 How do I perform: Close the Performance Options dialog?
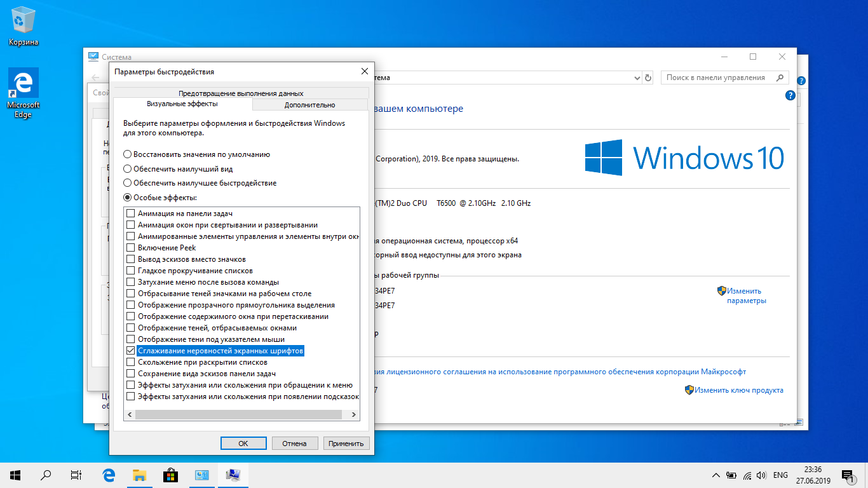tap(364, 71)
